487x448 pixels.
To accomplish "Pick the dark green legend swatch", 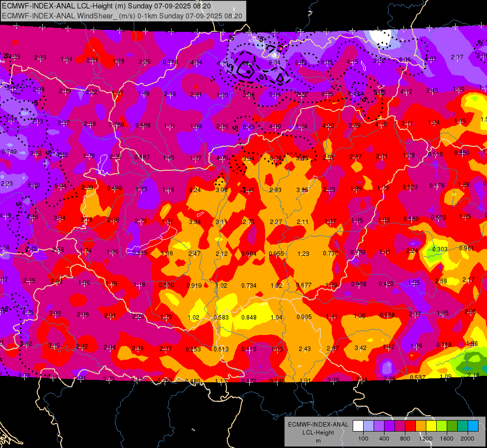I will coord(452,426).
